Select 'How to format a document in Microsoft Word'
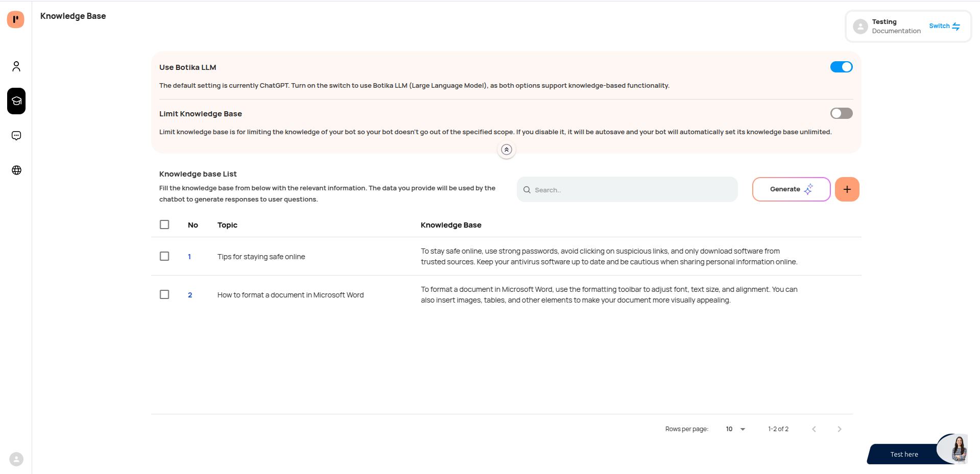Image resolution: width=980 pixels, height=474 pixels. click(291, 295)
